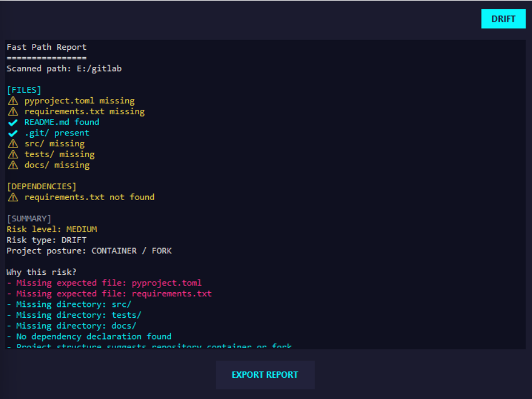Screen dimensions: 532x399
Task: Click 'Missing directory: docs/' line
Action: click(x=72, y=326)
